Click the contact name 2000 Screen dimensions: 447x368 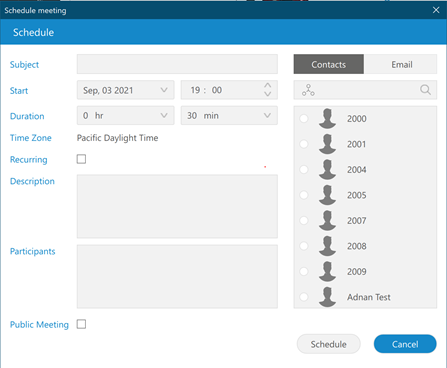(357, 119)
